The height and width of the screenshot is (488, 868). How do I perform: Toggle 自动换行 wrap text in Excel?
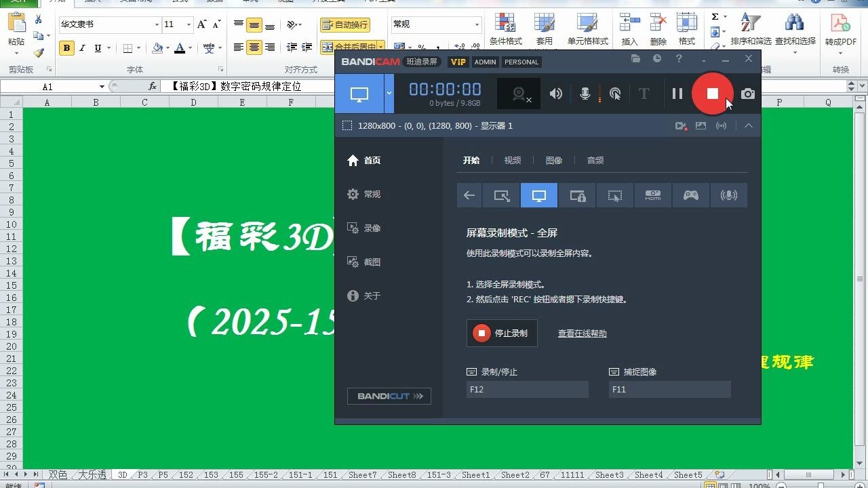tap(345, 25)
